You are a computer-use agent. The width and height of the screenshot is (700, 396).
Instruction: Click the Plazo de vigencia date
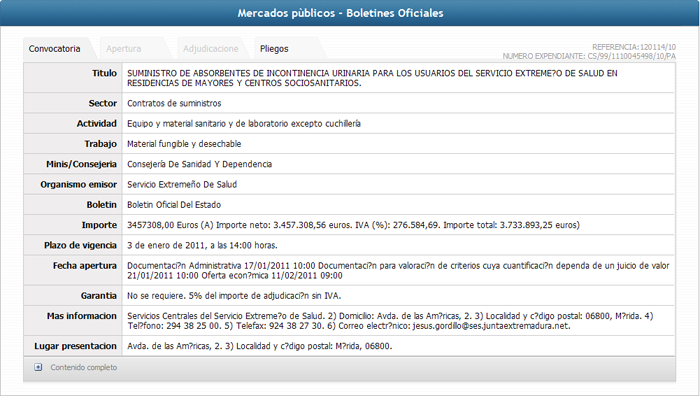point(202,246)
